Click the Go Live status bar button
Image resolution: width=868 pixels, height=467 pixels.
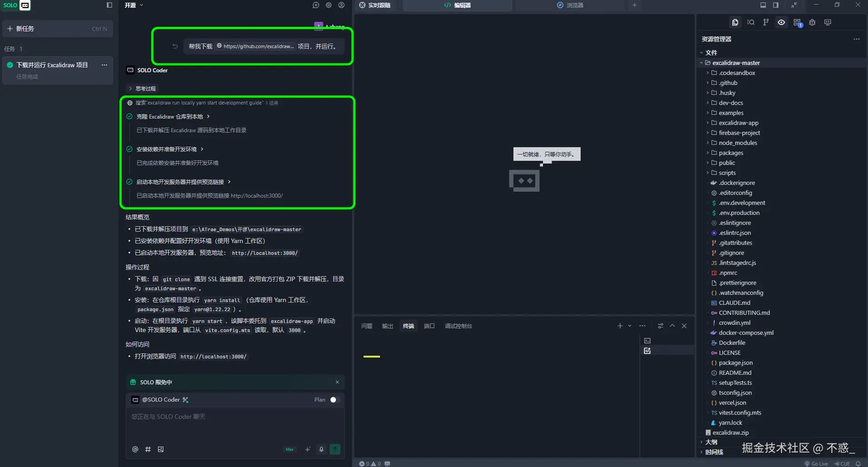[816, 464]
